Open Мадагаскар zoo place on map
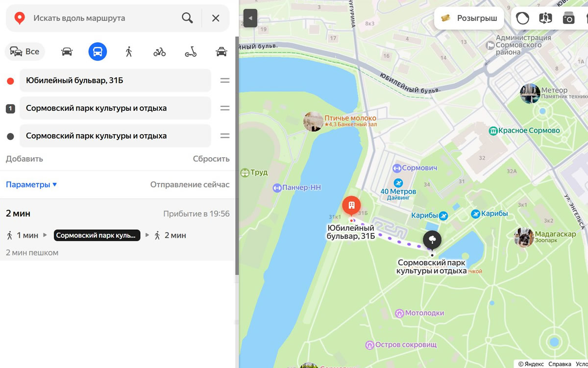 (x=555, y=234)
